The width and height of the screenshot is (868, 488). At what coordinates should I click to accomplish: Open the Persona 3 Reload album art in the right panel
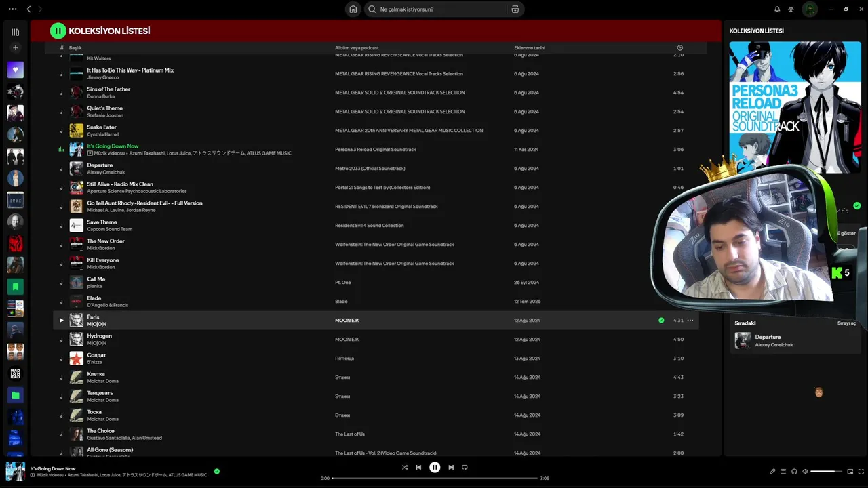[x=795, y=107]
